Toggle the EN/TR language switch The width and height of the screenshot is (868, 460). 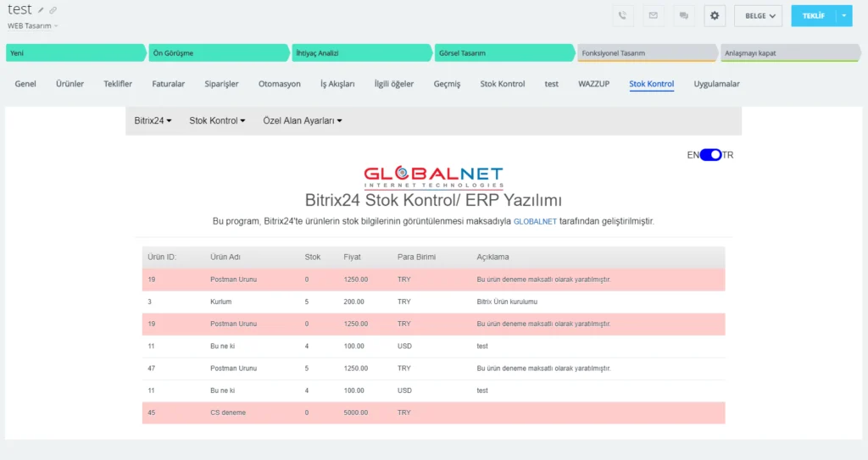point(710,155)
